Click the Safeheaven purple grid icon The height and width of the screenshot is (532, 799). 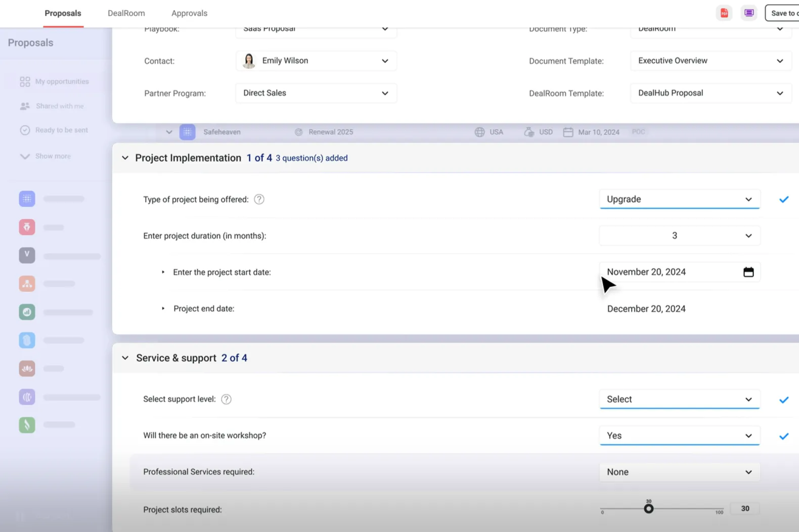187,132
